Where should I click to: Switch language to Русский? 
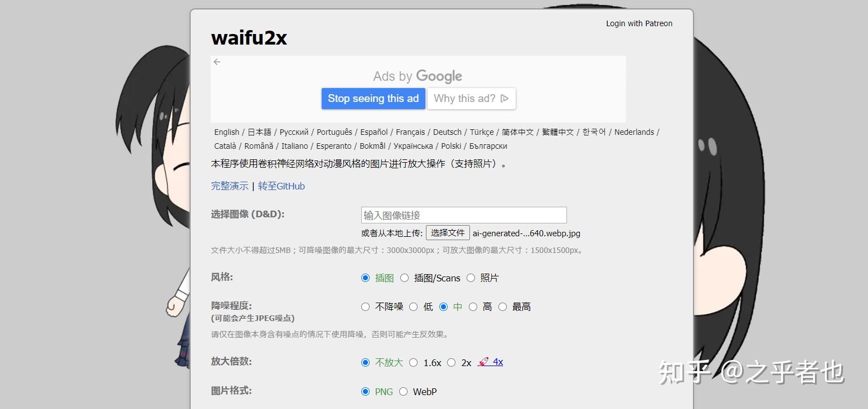[x=294, y=132]
